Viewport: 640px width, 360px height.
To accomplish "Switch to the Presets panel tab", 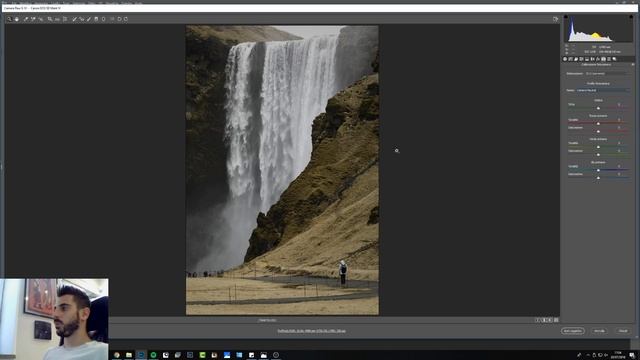I will pos(609,59).
